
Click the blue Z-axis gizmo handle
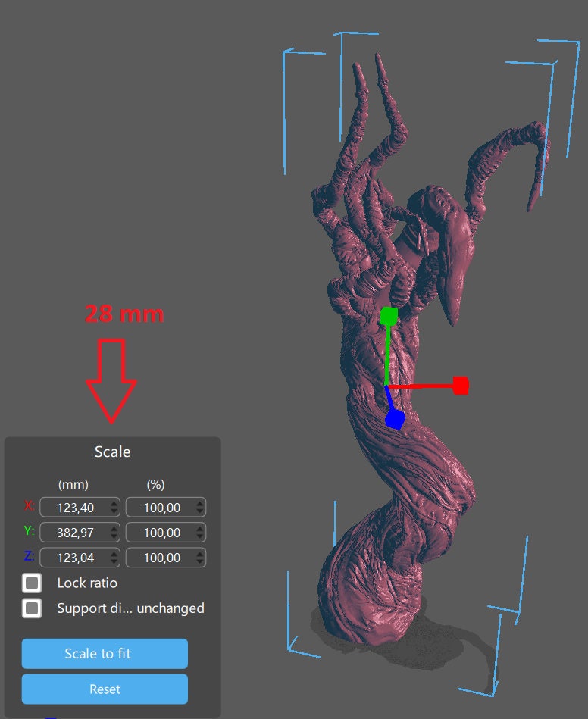tap(395, 418)
